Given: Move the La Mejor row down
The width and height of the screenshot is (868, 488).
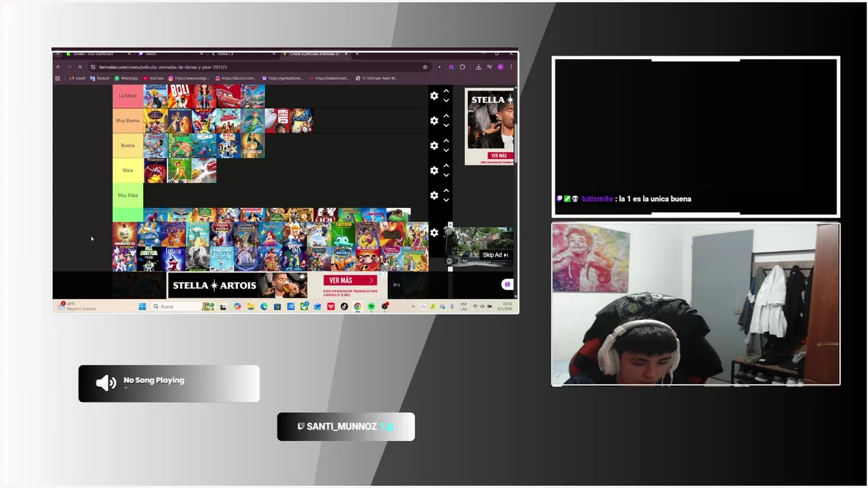Looking at the screenshot, I should coord(446,100).
